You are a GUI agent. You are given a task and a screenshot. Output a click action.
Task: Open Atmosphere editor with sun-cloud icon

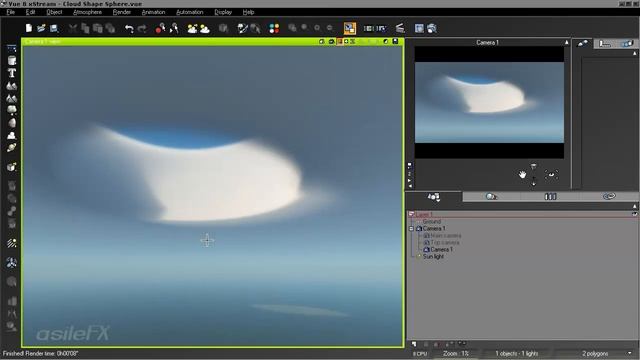coord(192,28)
